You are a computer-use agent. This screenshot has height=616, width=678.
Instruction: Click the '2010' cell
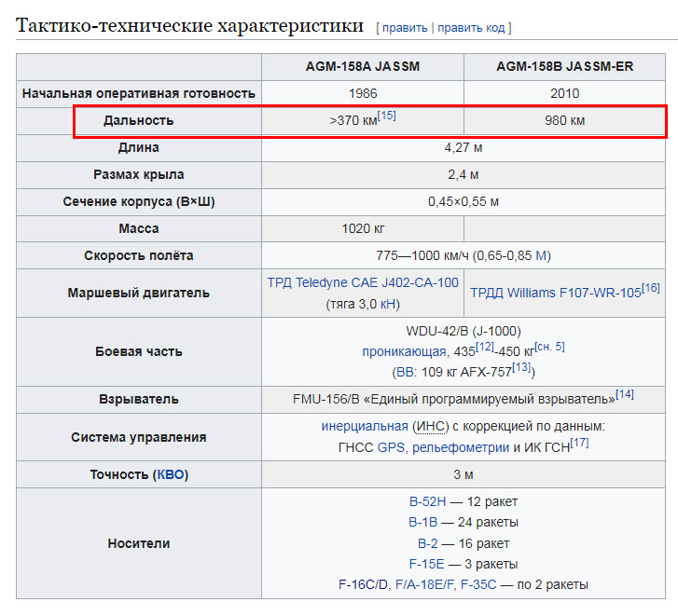(565, 94)
